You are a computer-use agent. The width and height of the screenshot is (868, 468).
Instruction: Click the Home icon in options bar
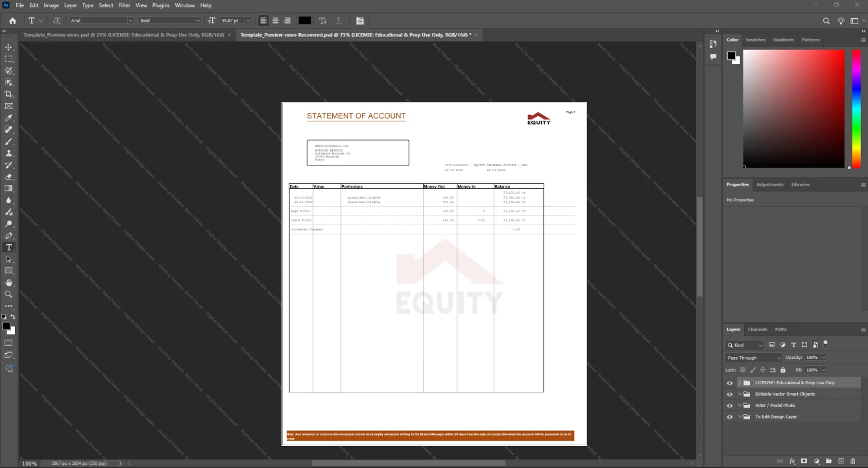[x=12, y=21]
